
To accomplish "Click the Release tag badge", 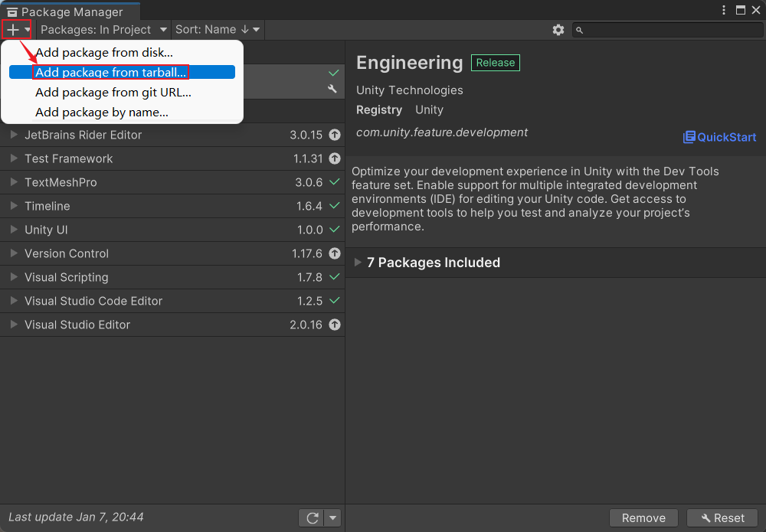I will 496,63.
